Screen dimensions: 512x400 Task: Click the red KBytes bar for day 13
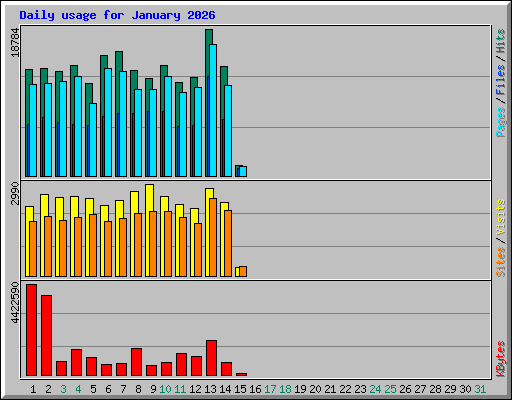pos(211,358)
